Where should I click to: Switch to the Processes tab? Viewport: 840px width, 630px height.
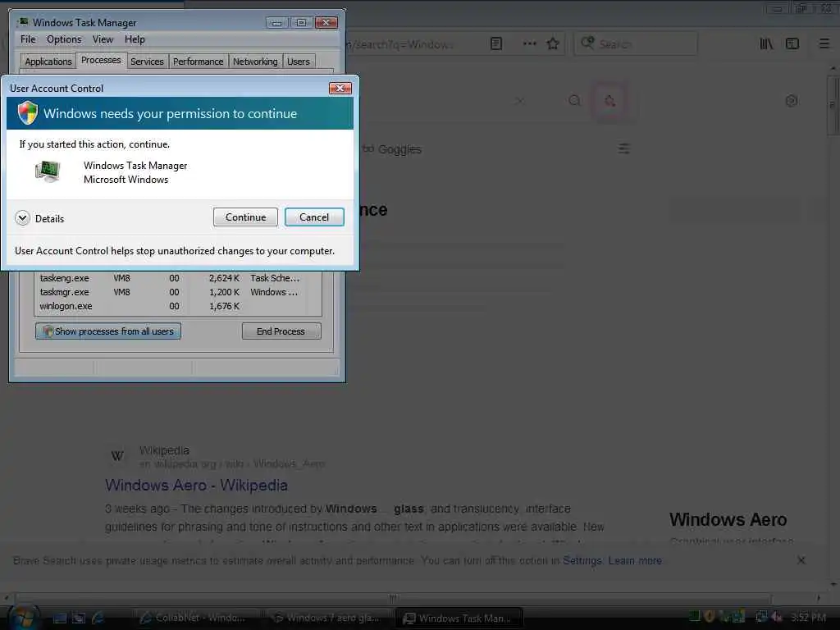click(x=101, y=60)
